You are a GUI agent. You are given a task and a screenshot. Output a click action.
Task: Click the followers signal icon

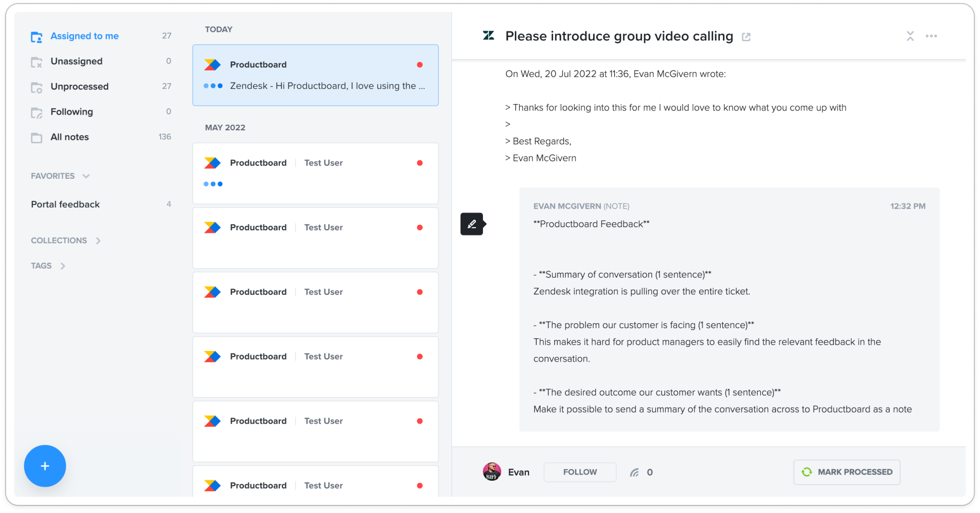[x=634, y=473]
